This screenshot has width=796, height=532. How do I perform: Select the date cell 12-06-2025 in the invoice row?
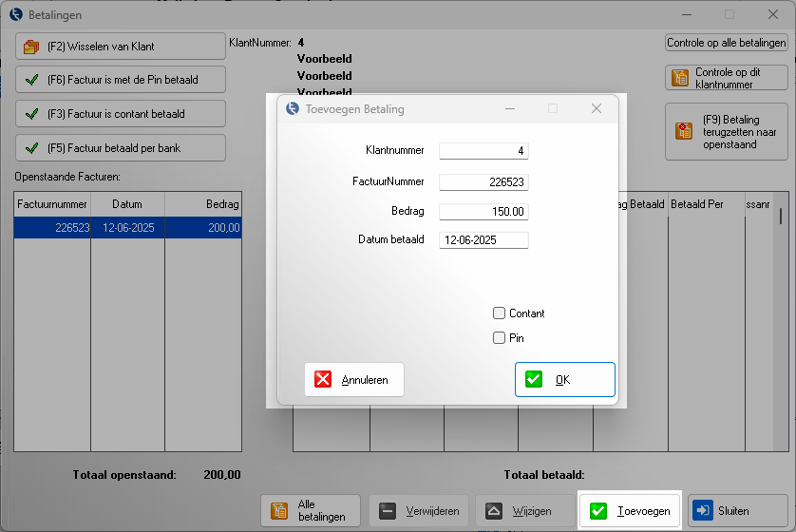(x=128, y=227)
